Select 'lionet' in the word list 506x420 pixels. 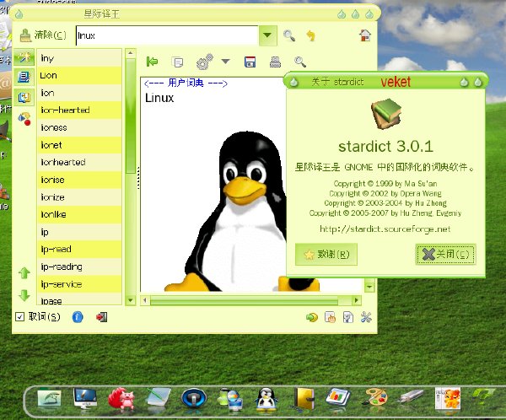point(79,145)
